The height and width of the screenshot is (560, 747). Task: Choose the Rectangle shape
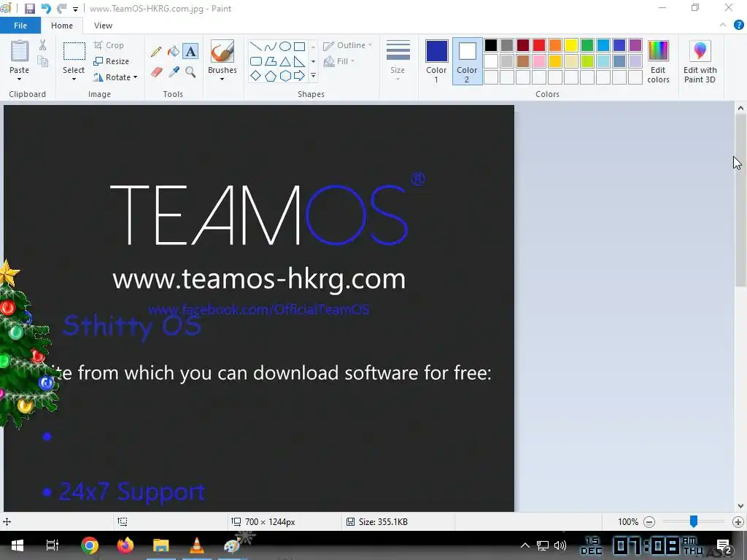pyautogui.click(x=299, y=46)
